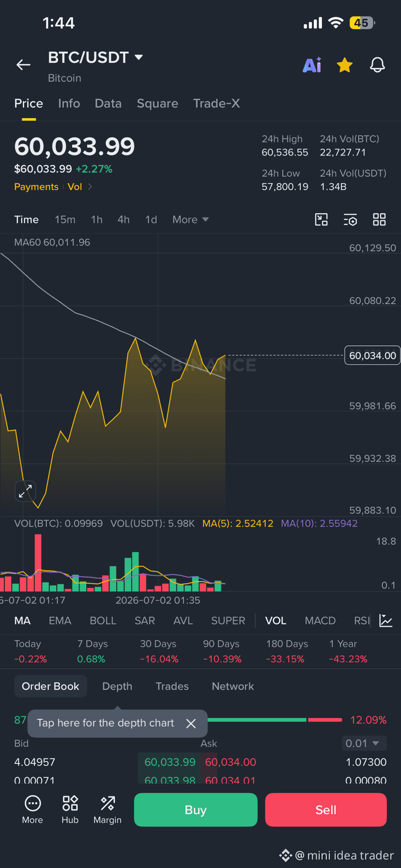Screen dimensions: 401x868
Task: Tap the main price 60,033.99
Action: tap(75, 146)
